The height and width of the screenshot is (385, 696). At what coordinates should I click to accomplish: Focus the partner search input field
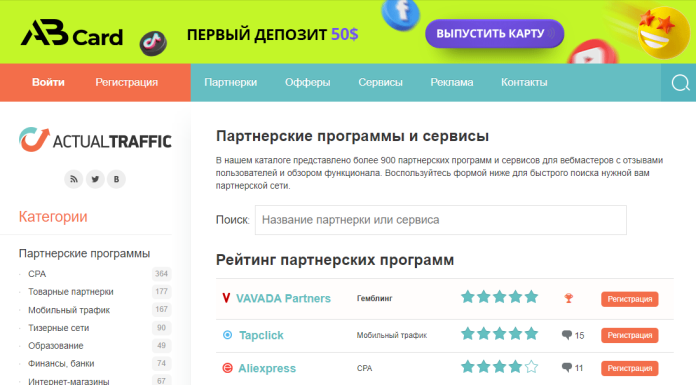441,220
